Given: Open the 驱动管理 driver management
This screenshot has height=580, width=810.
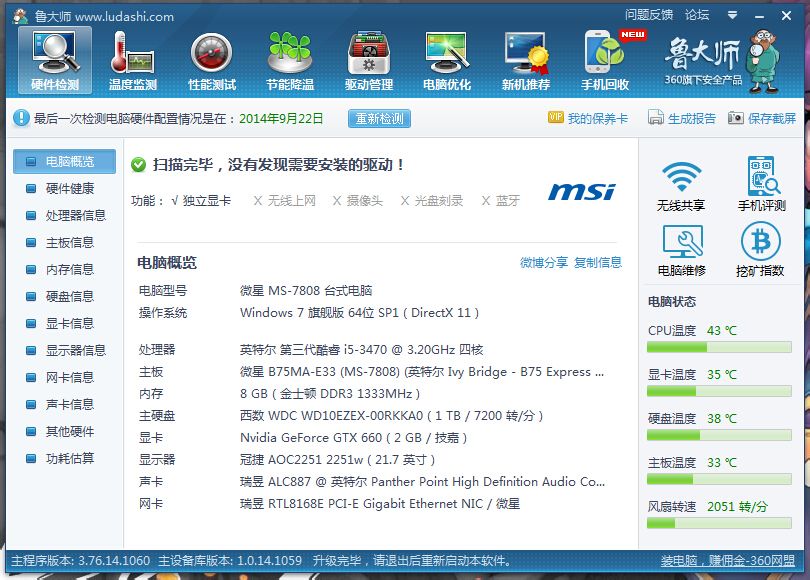Looking at the screenshot, I should pyautogui.click(x=369, y=60).
